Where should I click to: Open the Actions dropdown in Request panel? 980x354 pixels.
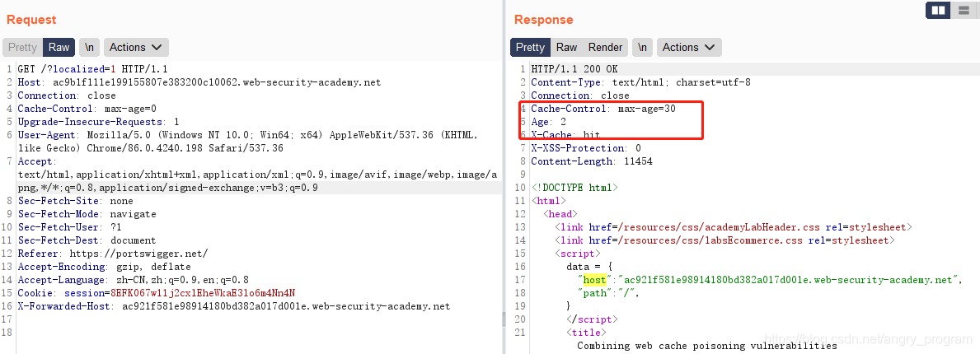tap(136, 48)
